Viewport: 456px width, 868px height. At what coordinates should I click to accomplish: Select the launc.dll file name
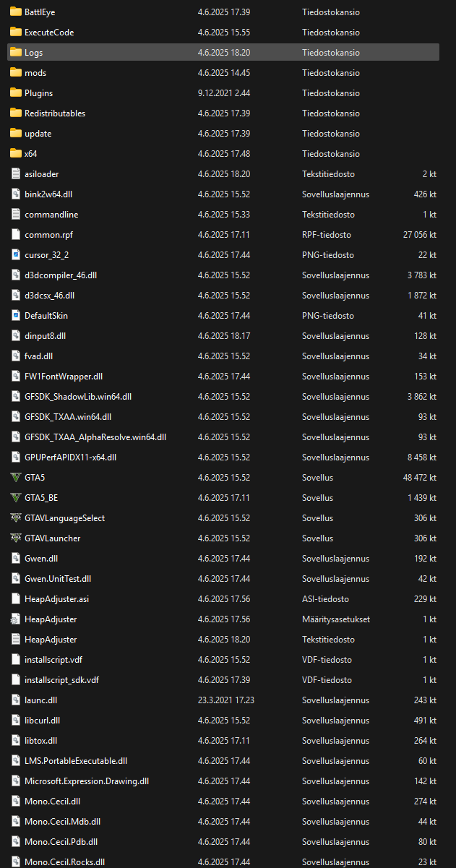40,700
